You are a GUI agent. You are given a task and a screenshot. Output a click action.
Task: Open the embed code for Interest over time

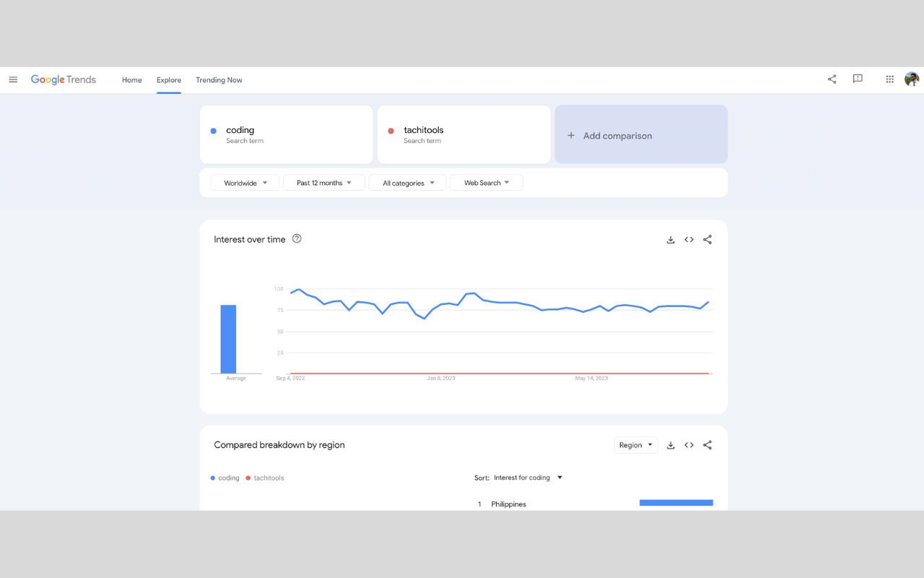[x=689, y=239]
